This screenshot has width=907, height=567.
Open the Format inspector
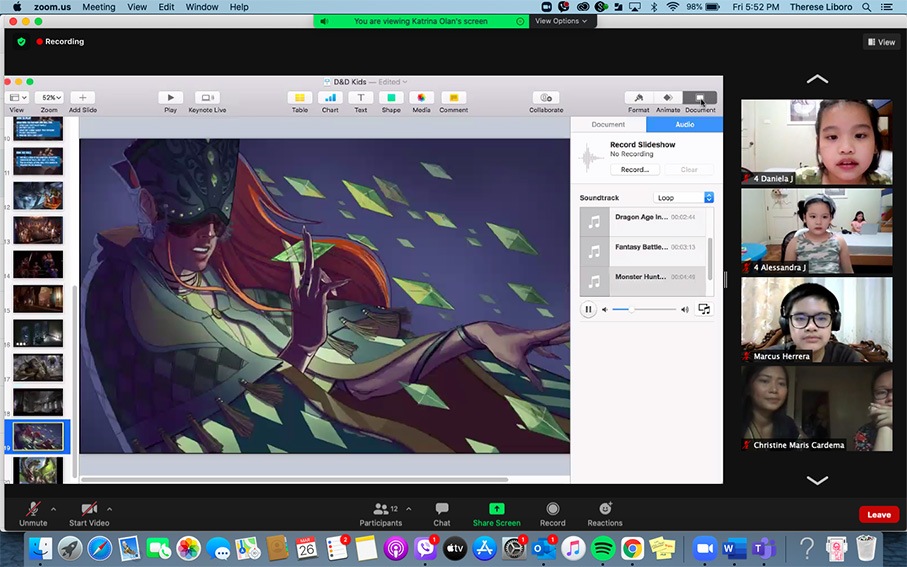click(x=639, y=98)
